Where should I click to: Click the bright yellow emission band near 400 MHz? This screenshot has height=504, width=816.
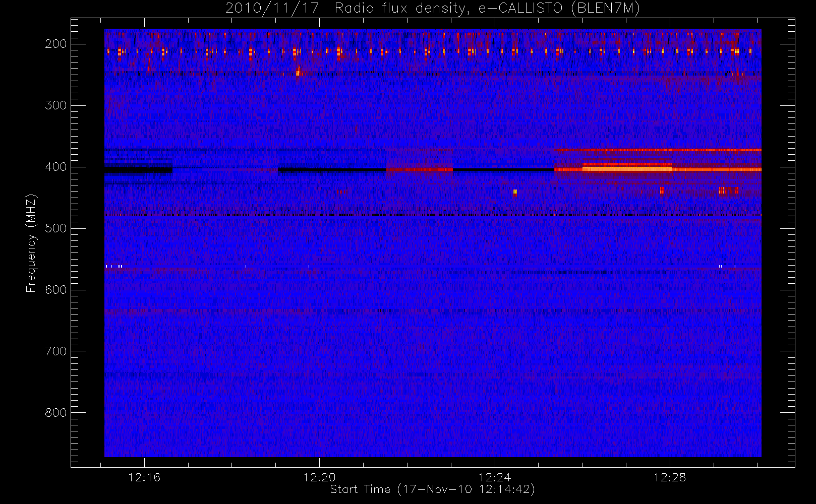pos(627,169)
